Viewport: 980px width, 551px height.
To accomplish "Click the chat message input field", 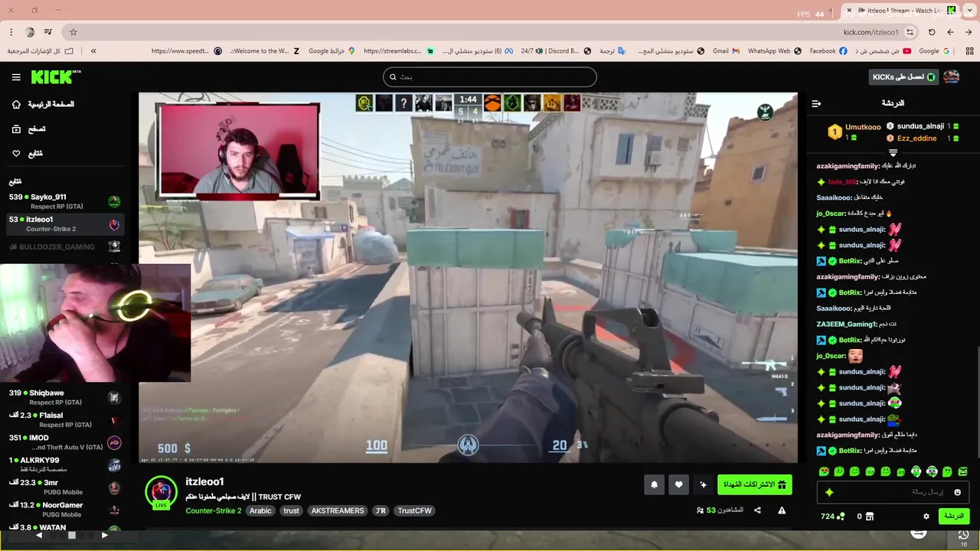I will pos(893,492).
